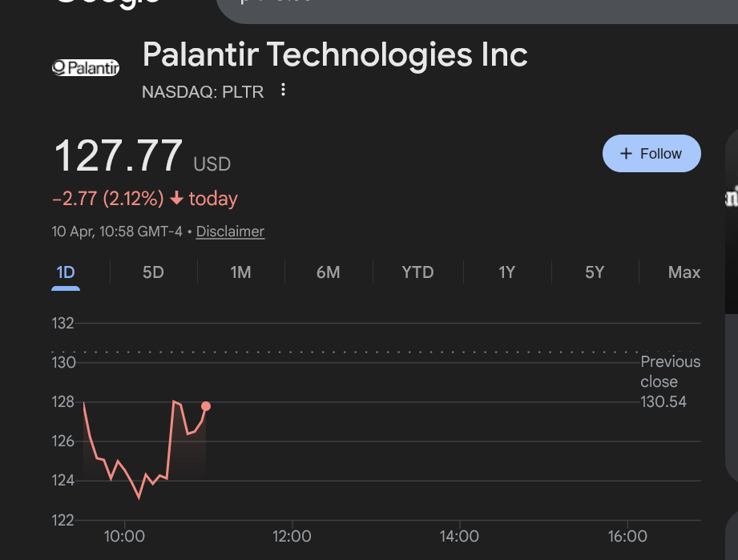View the 1Y chart range
738x560 pixels.
pyautogui.click(x=506, y=272)
